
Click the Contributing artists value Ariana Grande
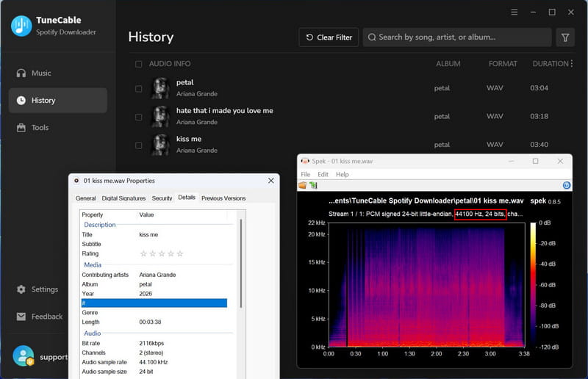157,275
